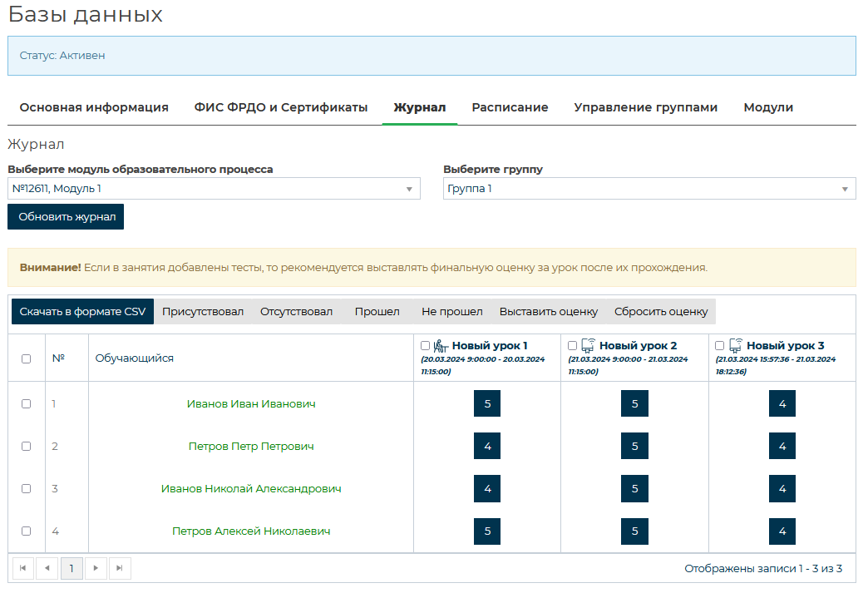Expand the Группа 1 group dropdown
The image size is (868, 593).
click(x=649, y=189)
